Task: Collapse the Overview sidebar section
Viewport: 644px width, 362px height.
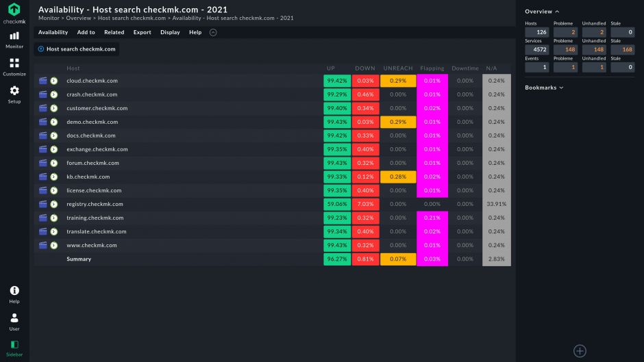Action: pyautogui.click(x=542, y=12)
